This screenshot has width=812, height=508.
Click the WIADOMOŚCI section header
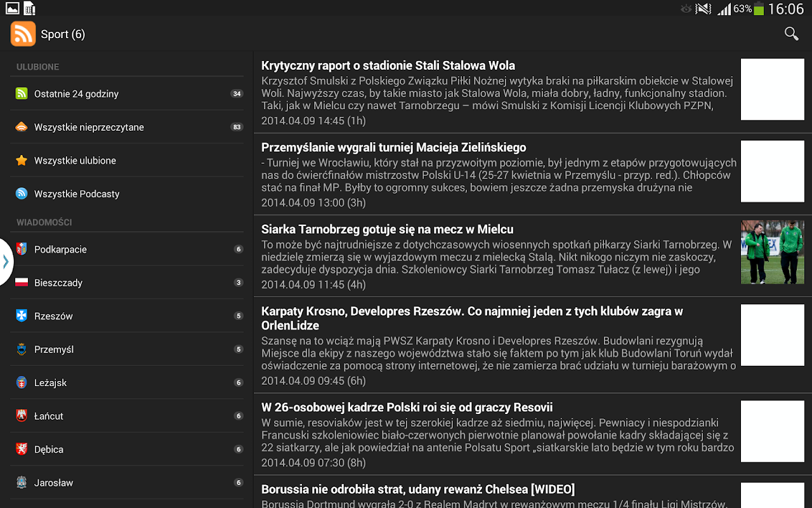pyautogui.click(x=44, y=222)
